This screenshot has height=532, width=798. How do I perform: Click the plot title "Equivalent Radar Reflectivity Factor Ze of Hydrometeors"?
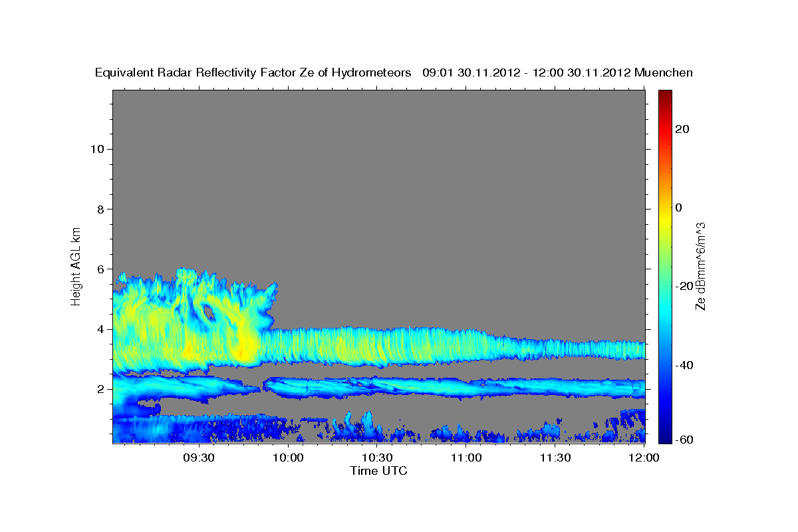253,73
